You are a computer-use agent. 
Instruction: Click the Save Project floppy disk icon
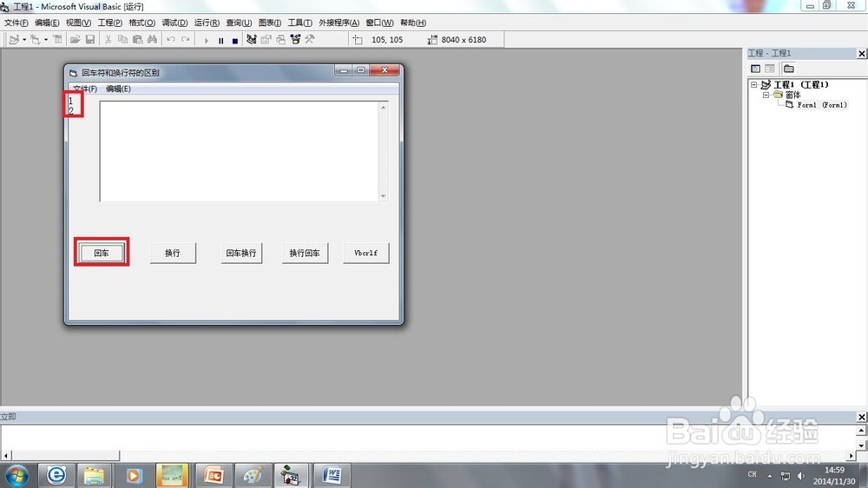pyautogui.click(x=89, y=39)
